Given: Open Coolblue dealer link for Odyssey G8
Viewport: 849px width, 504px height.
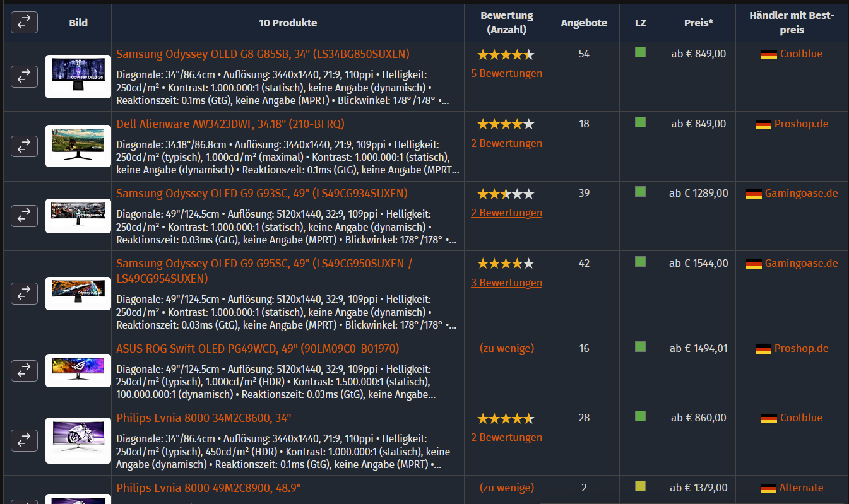Looking at the screenshot, I should pos(802,54).
